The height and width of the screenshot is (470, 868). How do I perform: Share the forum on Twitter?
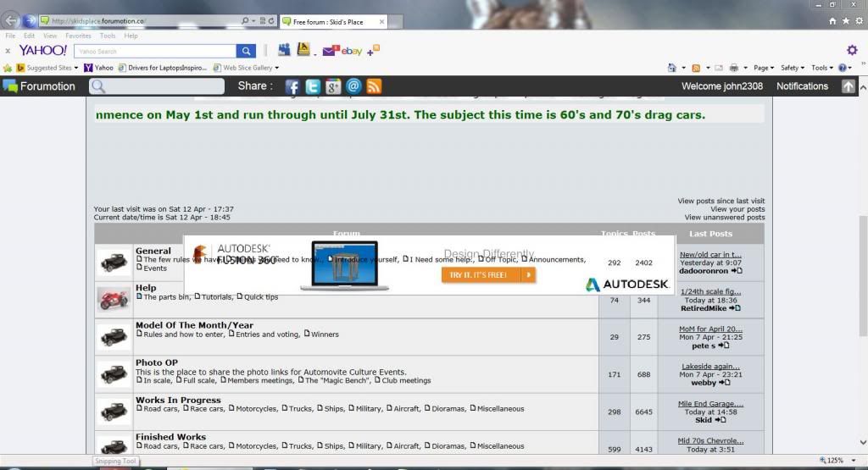(313, 86)
